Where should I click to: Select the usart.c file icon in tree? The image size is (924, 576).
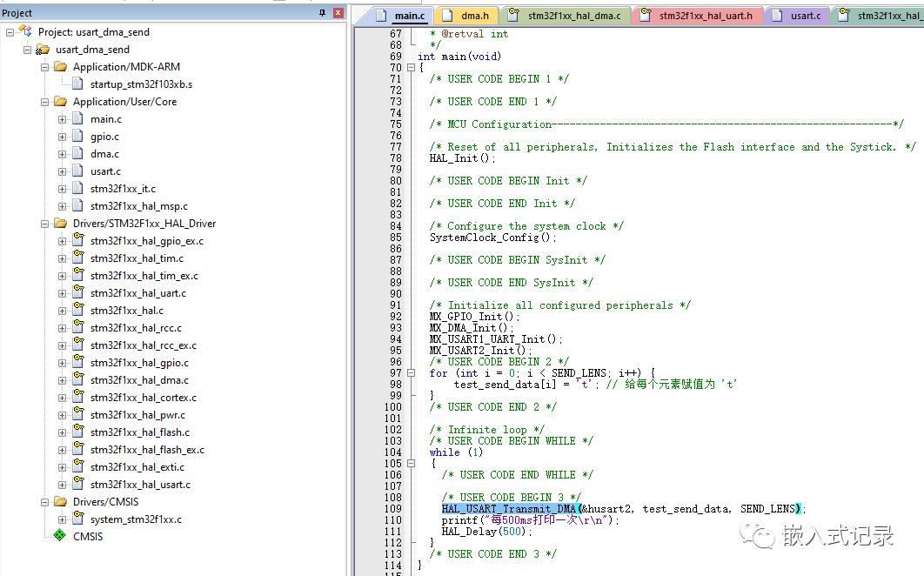77,171
